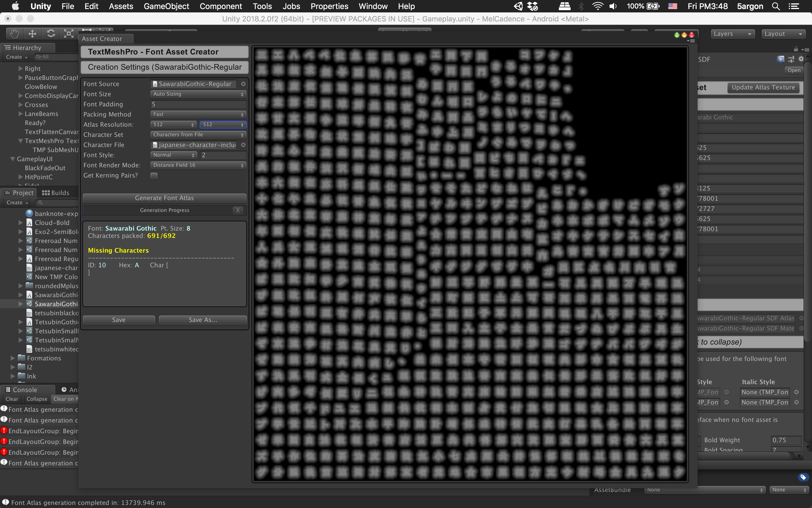Click first error console entry icon
The width and height of the screenshot is (812, 508).
click(x=4, y=430)
